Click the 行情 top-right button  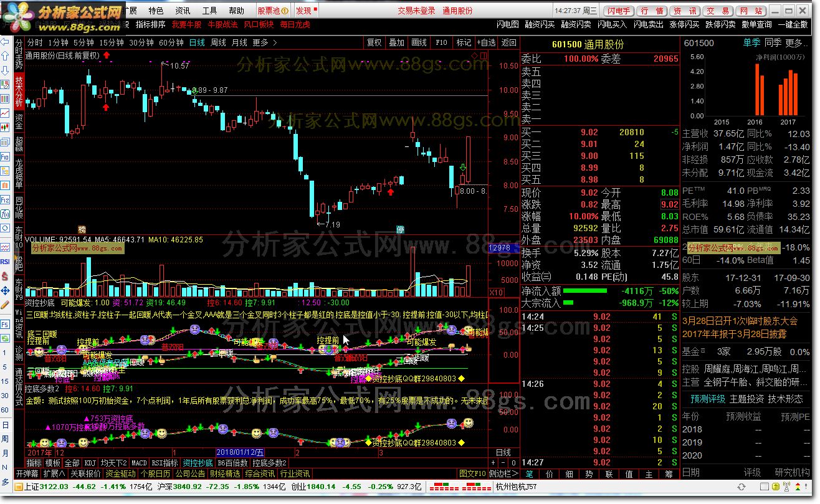coord(652,11)
